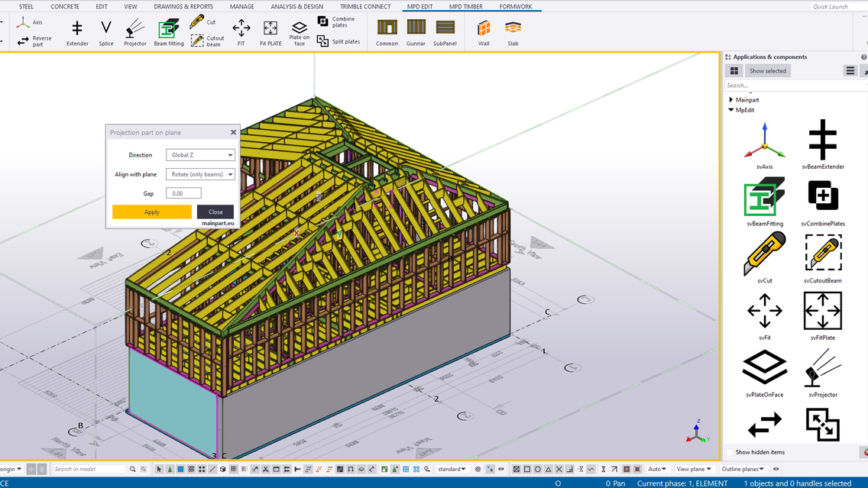Open the View plane dropdown
Viewport: 868px width, 488px height.
click(x=694, y=469)
